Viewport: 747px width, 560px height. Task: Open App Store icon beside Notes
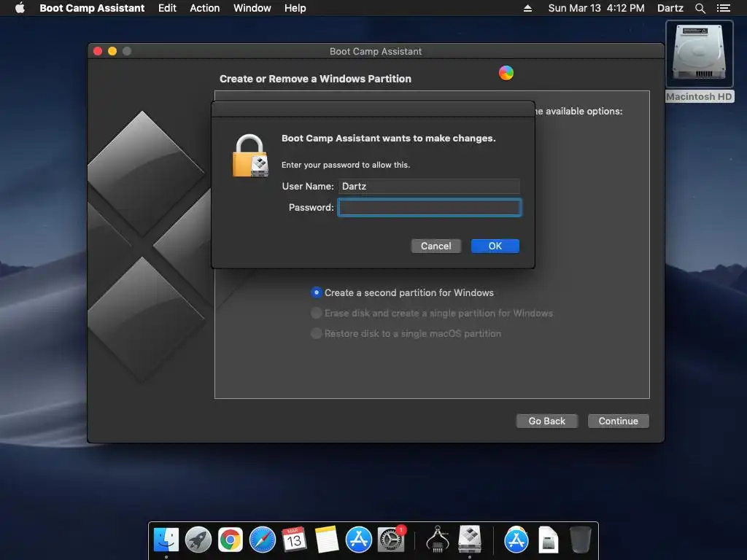(359, 540)
